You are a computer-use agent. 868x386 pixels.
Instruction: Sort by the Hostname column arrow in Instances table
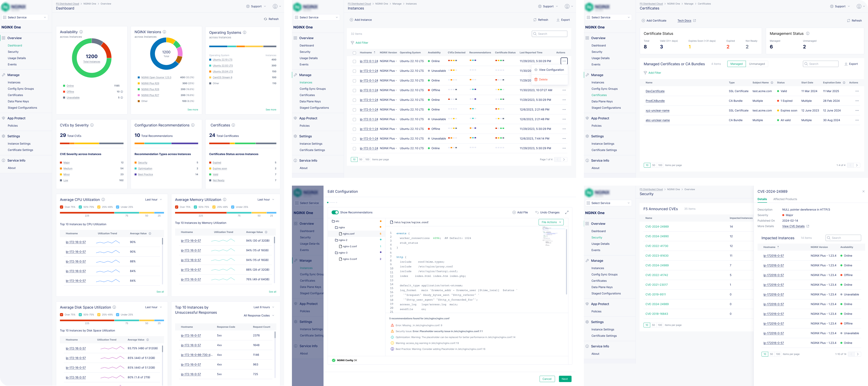374,53
